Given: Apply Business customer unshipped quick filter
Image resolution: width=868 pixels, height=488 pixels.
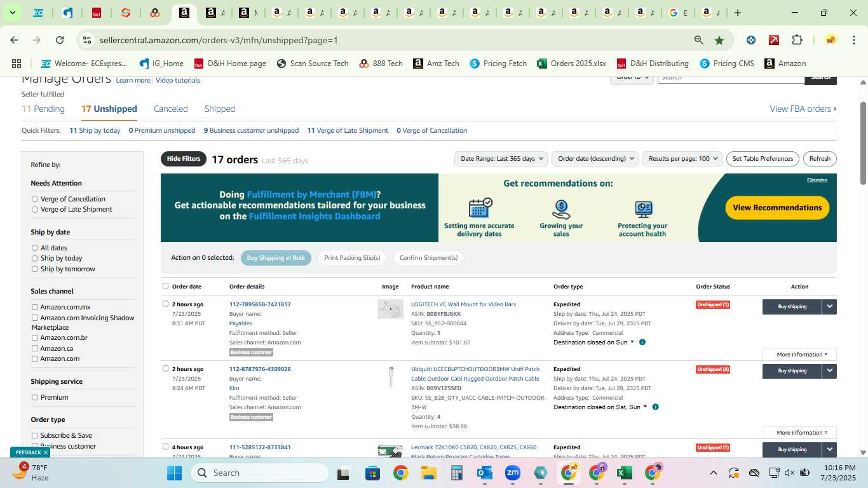Looking at the screenshot, I should [251, 130].
